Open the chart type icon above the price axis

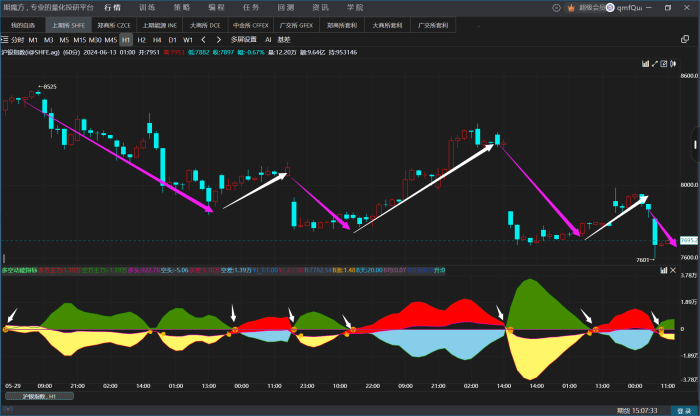coord(646,62)
